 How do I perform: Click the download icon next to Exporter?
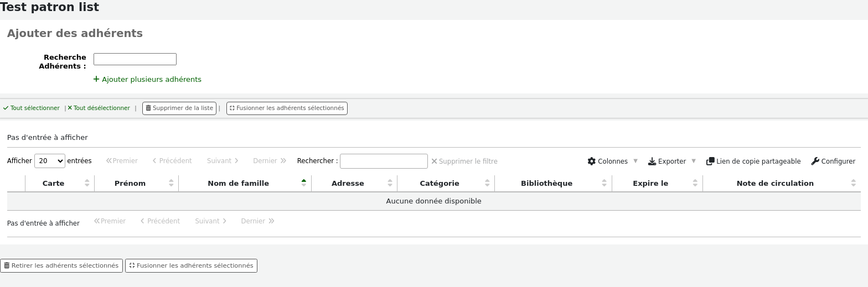(652, 161)
